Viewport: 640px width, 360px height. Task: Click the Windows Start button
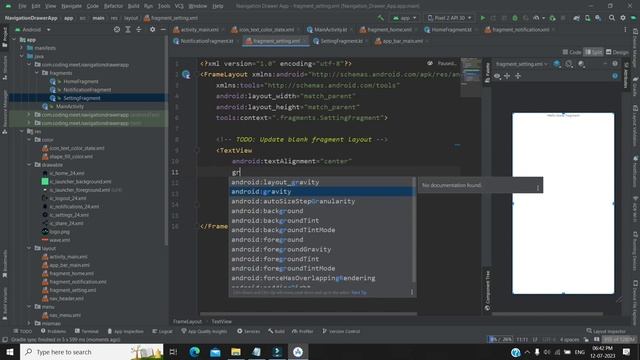[10, 352]
